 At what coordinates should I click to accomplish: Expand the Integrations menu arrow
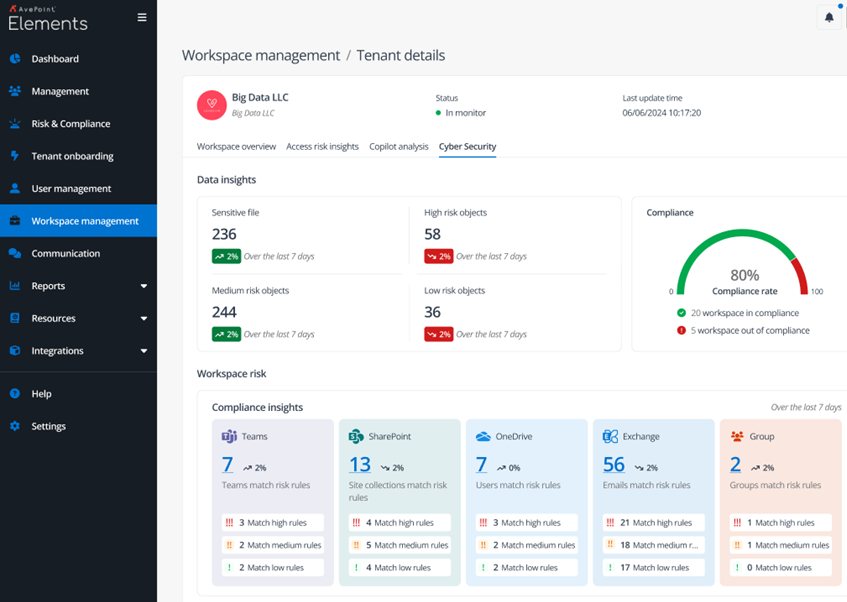(x=144, y=351)
